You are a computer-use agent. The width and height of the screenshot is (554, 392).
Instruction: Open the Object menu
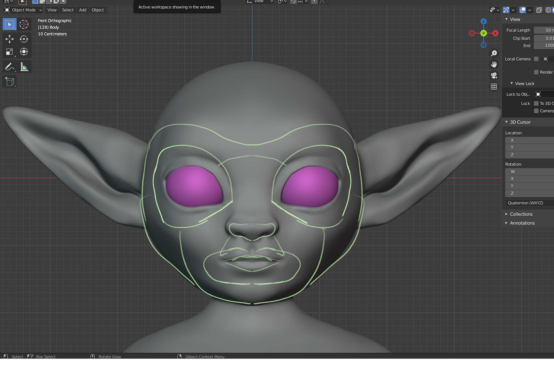pos(98,10)
